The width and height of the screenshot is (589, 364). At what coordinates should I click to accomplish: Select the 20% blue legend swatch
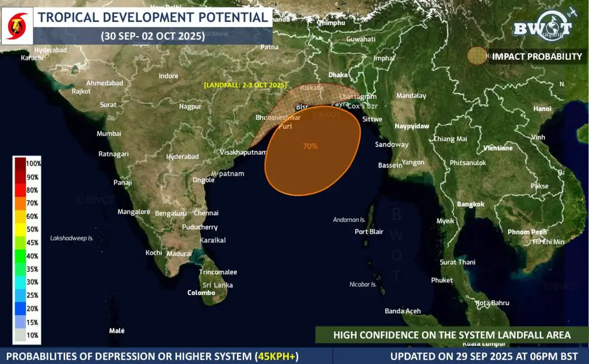click(20, 309)
